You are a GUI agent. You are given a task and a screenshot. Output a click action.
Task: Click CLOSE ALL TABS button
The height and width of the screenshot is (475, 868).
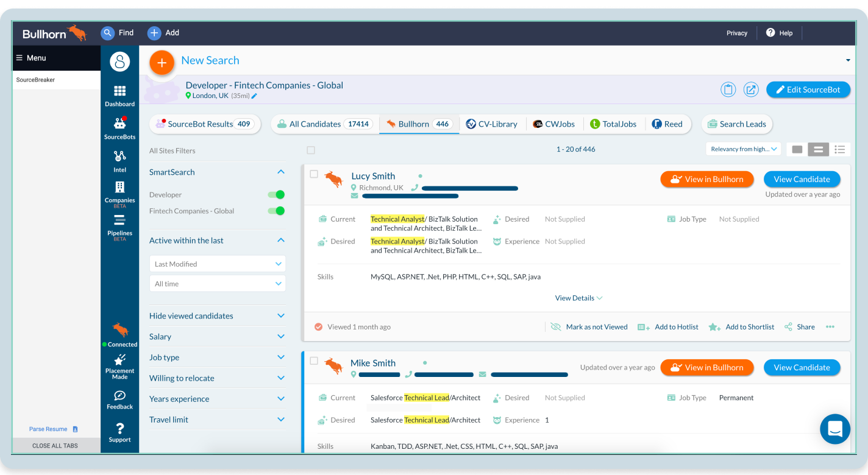[55, 446]
